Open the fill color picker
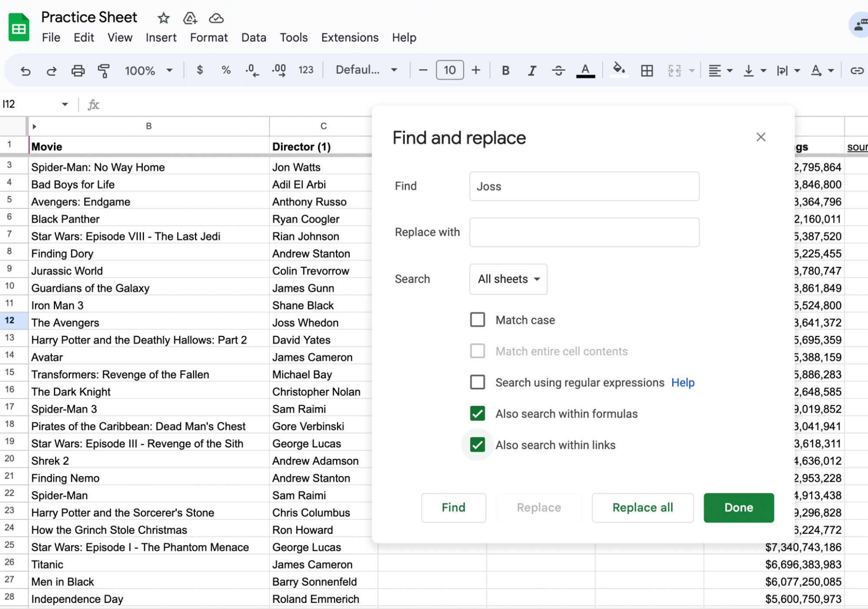The width and height of the screenshot is (868, 609). pos(619,70)
